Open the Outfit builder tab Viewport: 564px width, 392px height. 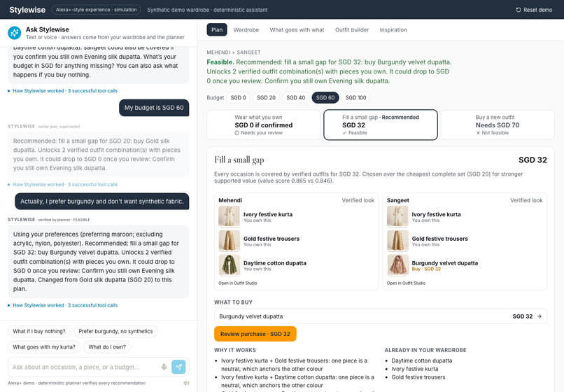pos(352,30)
